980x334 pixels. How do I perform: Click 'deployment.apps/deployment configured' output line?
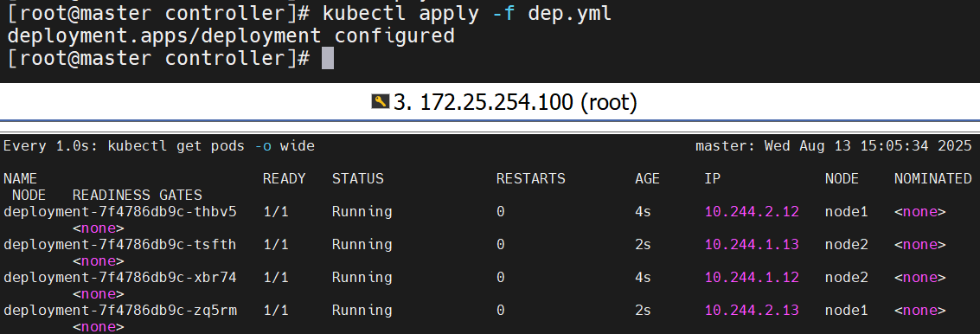tap(231, 35)
